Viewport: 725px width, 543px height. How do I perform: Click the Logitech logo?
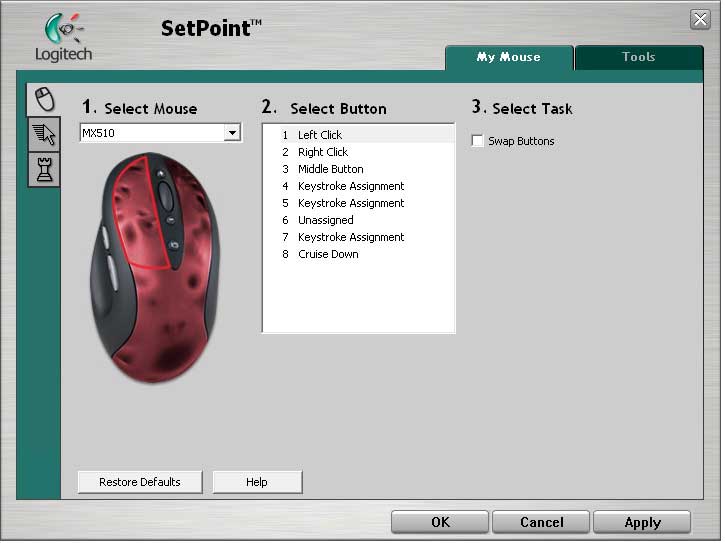point(64,38)
